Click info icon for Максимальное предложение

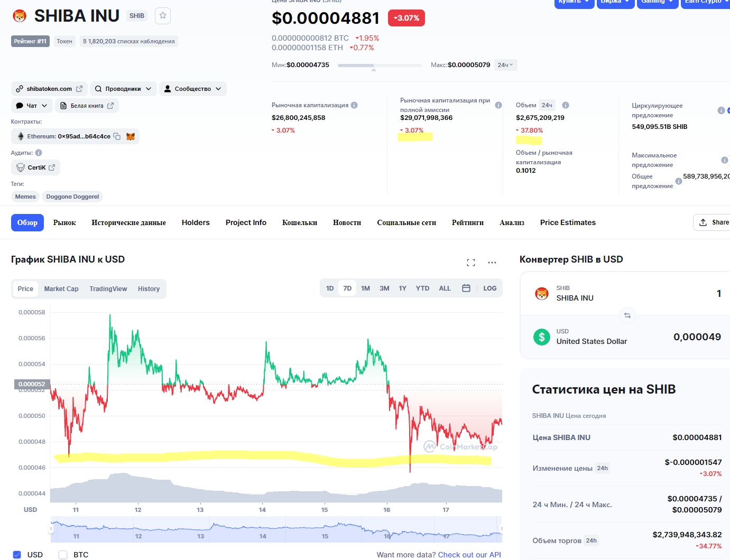click(725, 160)
